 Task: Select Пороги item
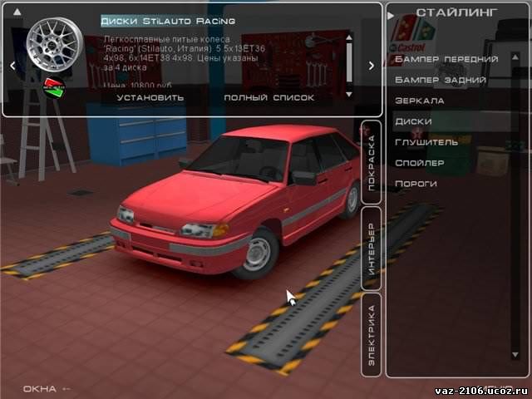tap(416, 184)
